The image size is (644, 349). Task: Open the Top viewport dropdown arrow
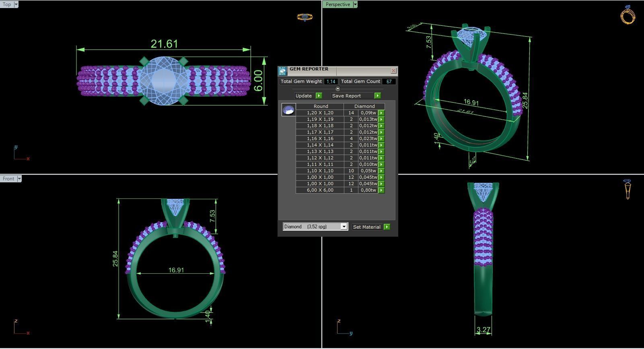click(x=16, y=4)
